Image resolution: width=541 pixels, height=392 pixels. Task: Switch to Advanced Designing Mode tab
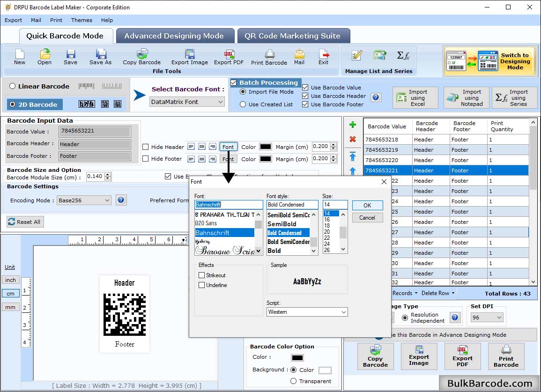click(x=175, y=36)
